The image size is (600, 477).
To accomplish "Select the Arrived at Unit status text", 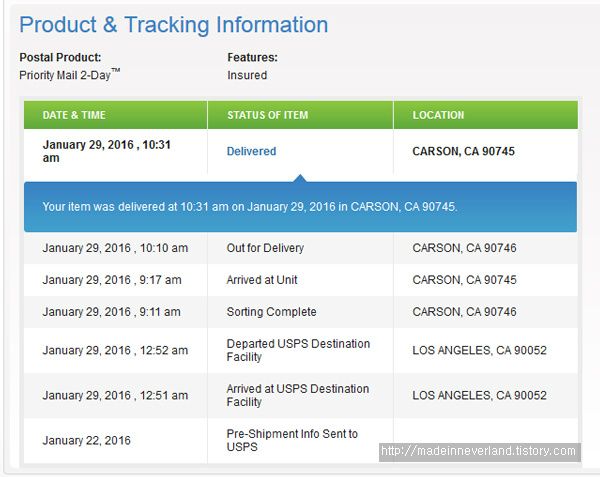I will coord(262,280).
